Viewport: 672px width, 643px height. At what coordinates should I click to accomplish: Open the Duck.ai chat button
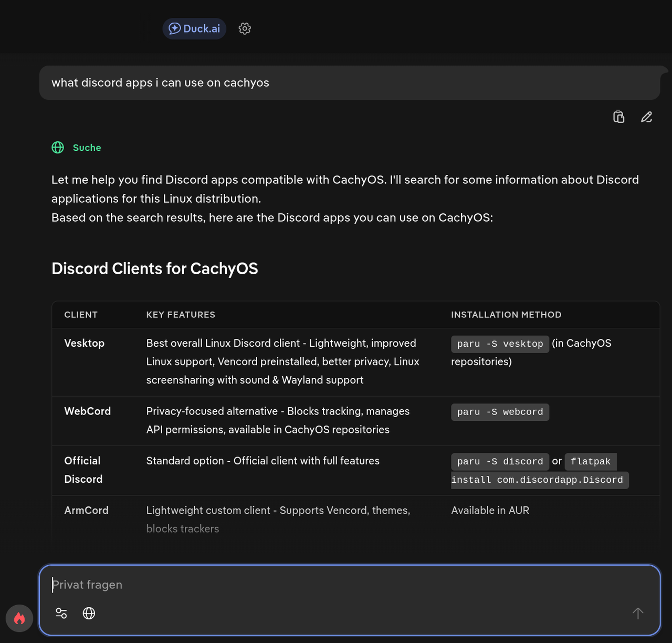[194, 29]
